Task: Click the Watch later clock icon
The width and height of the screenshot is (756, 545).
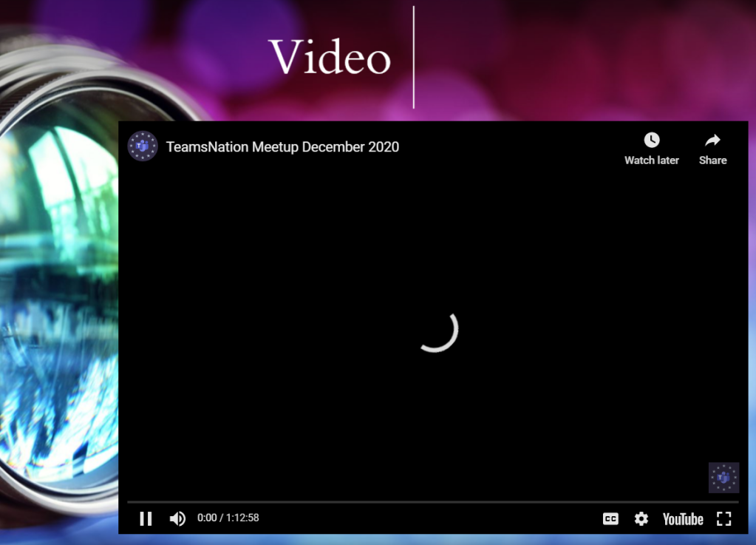Action: [651, 140]
